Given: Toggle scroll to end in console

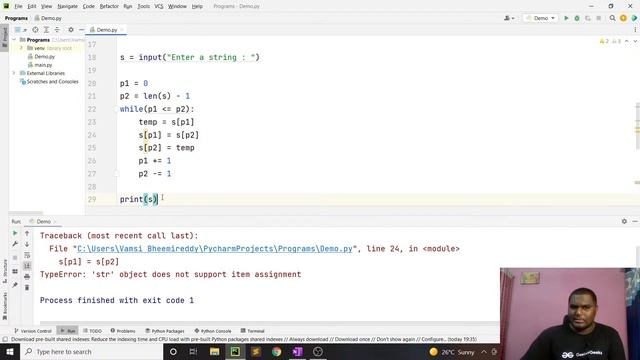Looking at the screenshot, I should coord(27,266).
